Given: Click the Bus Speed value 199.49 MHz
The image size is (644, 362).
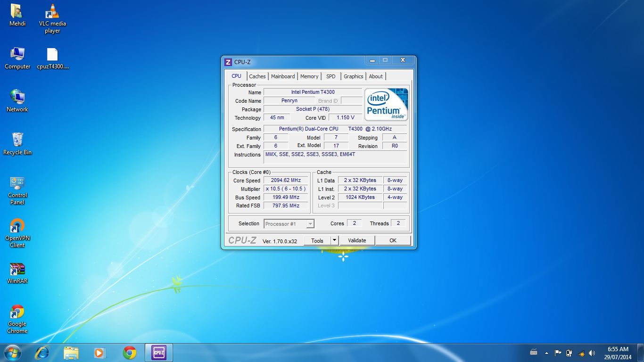Looking at the screenshot, I should click(x=286, y=197).
